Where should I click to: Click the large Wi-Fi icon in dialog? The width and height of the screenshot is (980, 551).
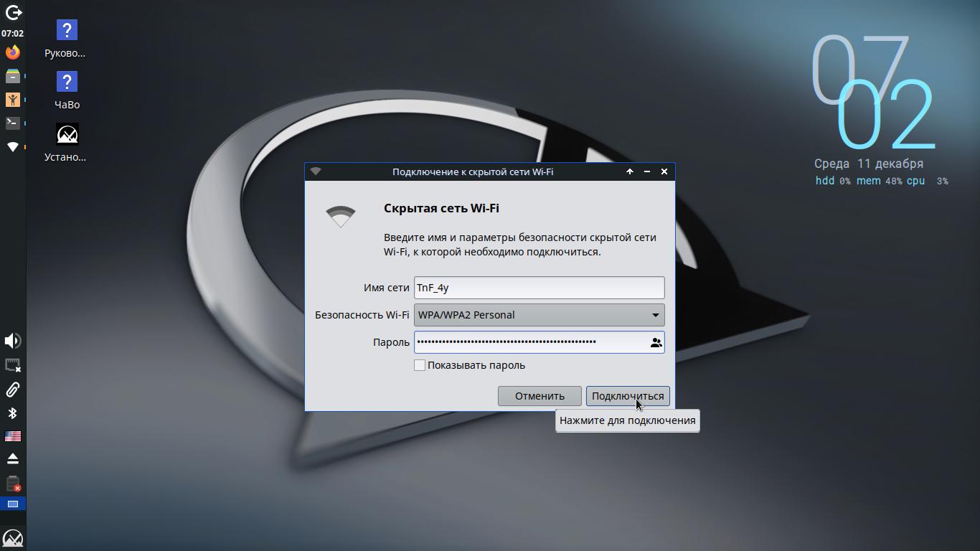click(341, 216)
